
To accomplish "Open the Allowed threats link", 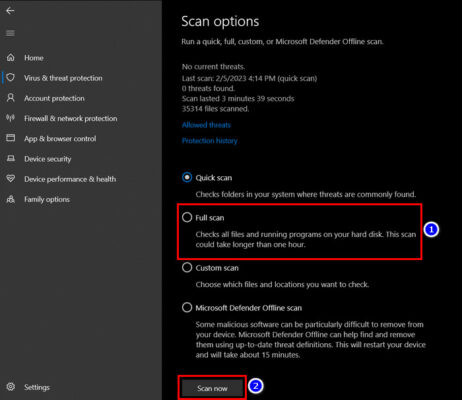I will coord(206,125).
